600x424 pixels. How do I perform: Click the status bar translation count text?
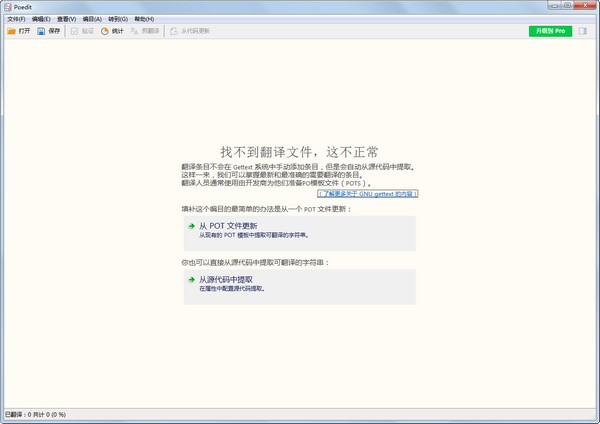coord(35,414)
